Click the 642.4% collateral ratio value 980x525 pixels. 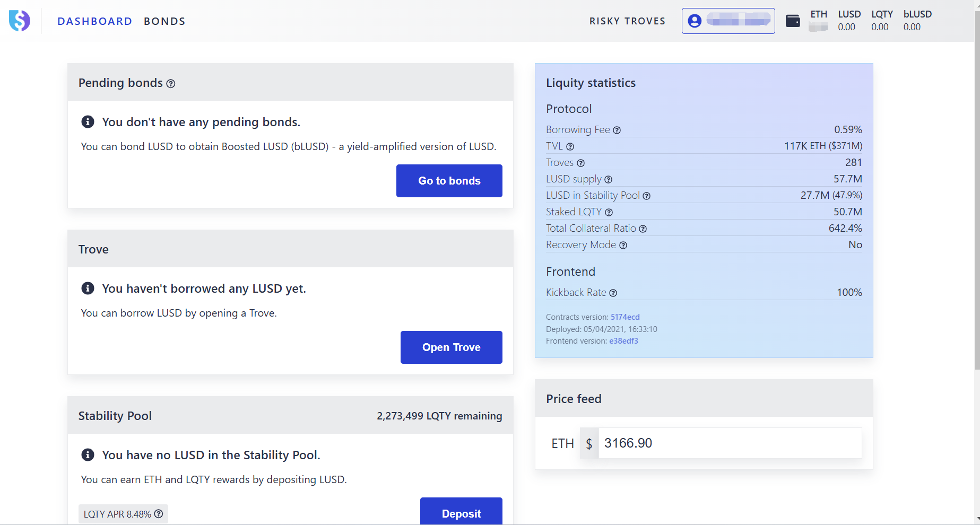point(845,228)
